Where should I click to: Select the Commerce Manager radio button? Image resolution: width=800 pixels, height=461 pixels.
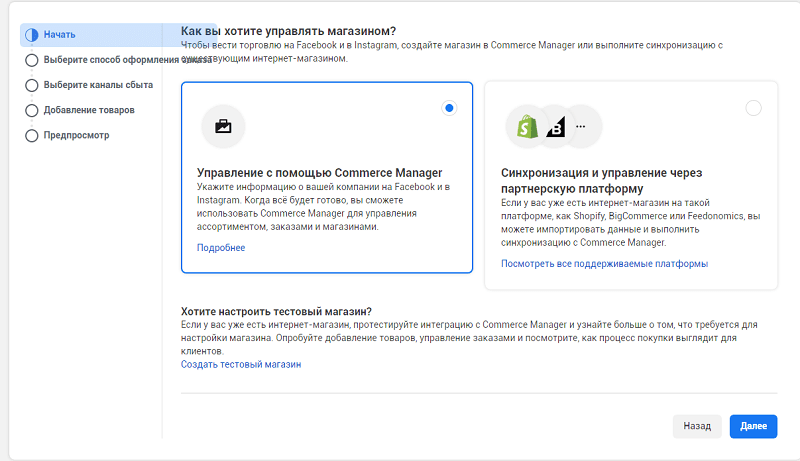[449, 108]
